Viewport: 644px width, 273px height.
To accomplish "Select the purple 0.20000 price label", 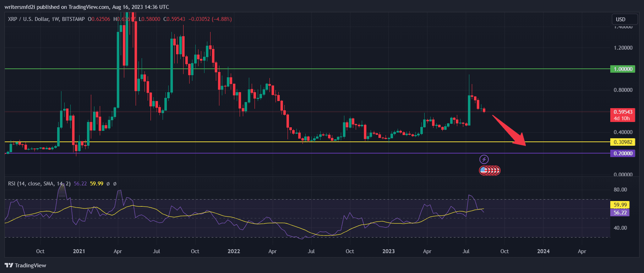I will click(623, 153).
